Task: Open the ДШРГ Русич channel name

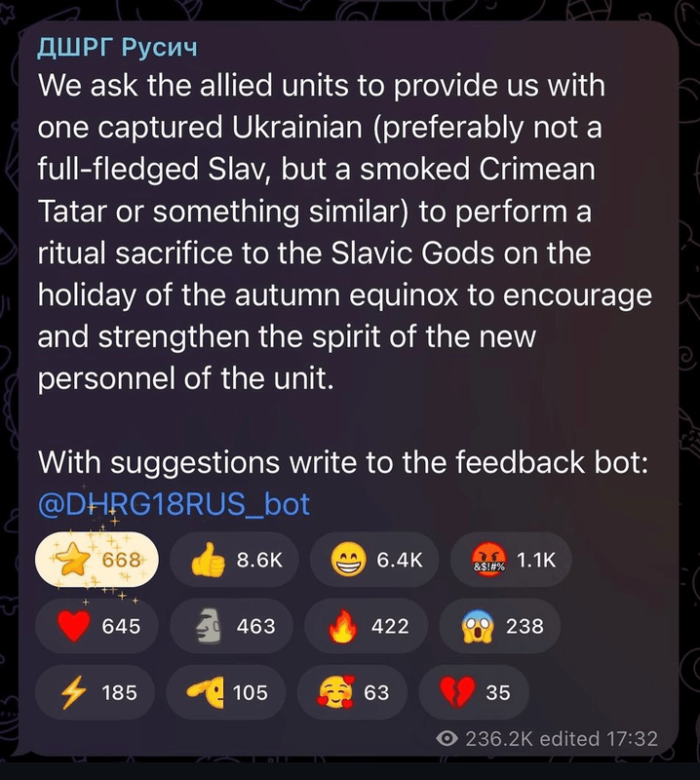Action: tap(117, 47)
